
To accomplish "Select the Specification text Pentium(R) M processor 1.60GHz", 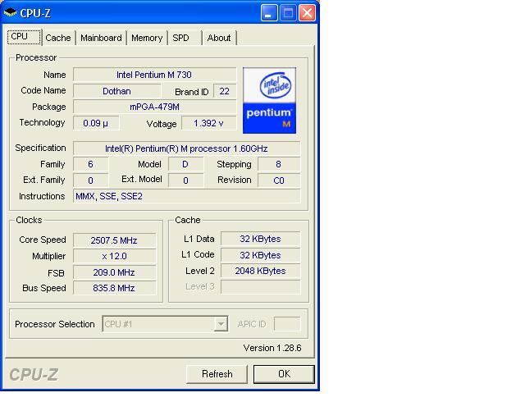I will [x=202, y=148].
